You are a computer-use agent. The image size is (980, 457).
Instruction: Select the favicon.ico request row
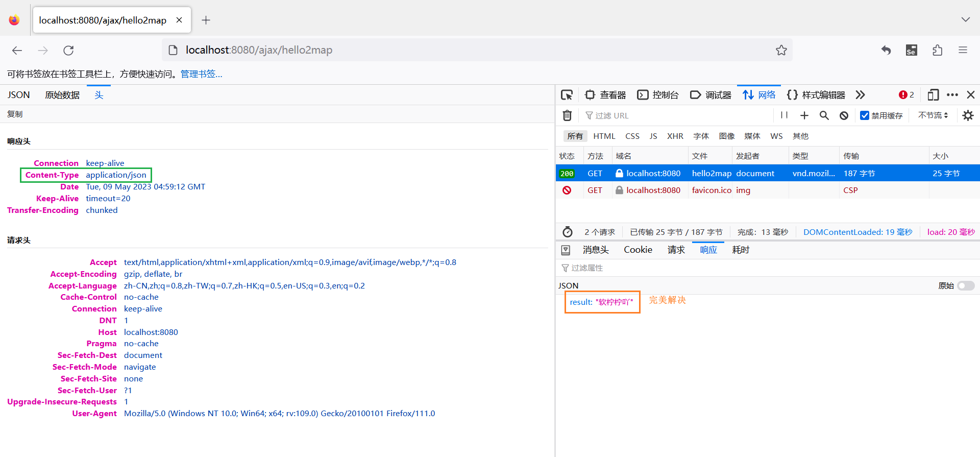768,190
